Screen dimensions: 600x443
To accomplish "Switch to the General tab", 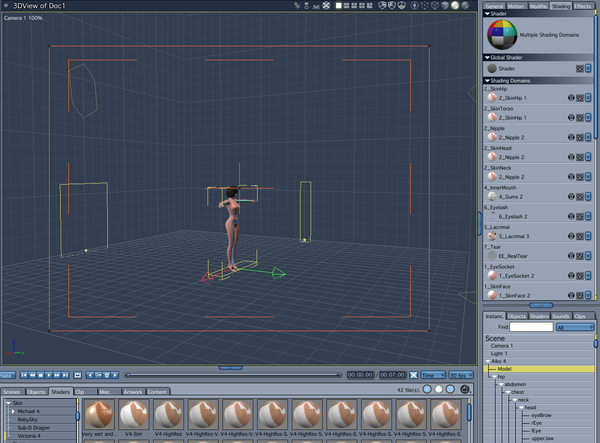I will [x=494, y=6].
